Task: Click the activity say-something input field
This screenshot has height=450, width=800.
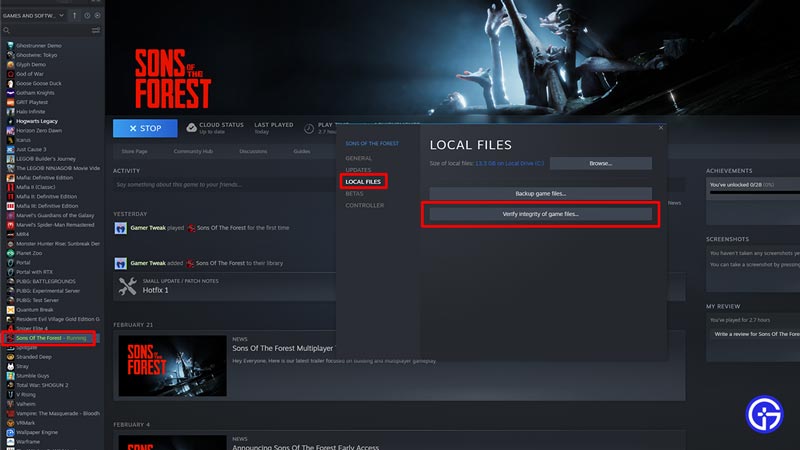Action: point(224,185)
